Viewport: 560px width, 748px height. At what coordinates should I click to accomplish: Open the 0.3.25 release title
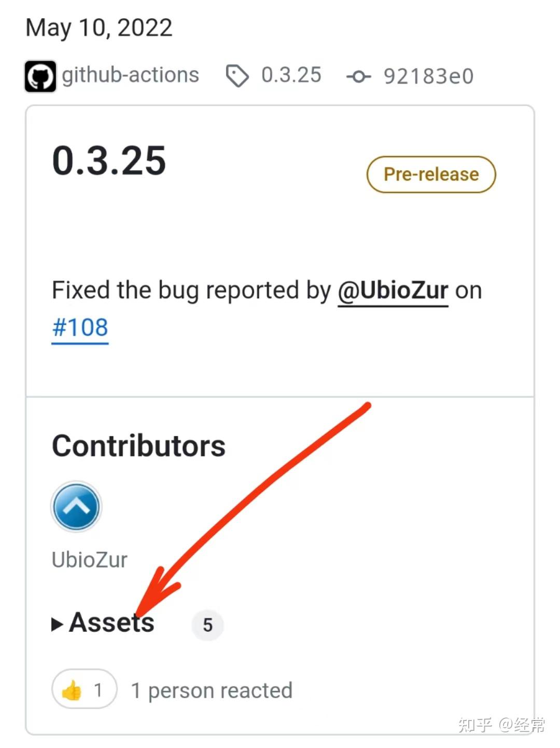(109, 161)
